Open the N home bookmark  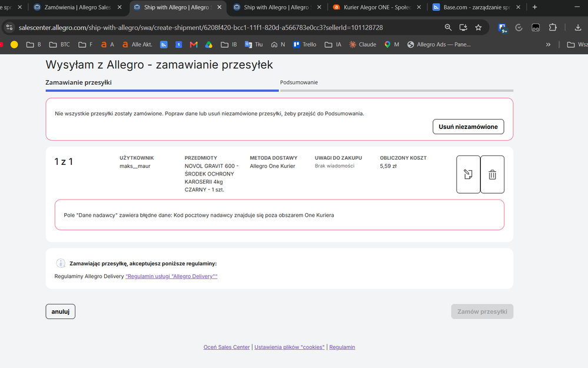pos(278,45)
